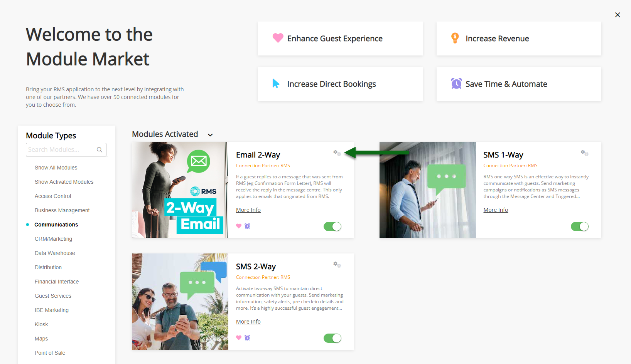
Task: Click the heart icon on Email 2-Way card
Action: pyautogui.click(x=239, y=226)
